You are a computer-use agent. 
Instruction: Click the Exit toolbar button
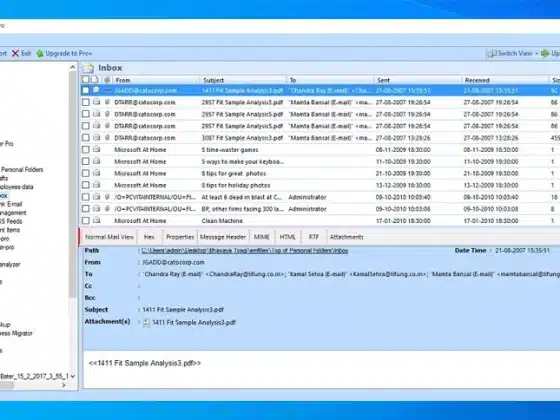point(21,54)
